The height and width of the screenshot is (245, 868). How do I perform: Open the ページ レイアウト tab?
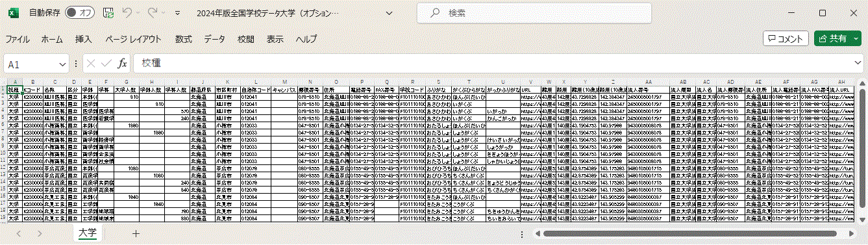[x=133, y=39]
